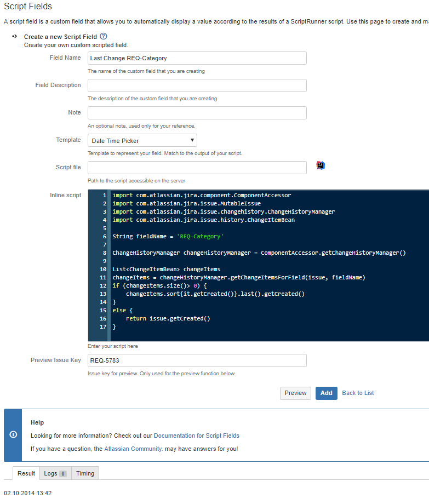Image resolution: width=429 pixels, height=504 pixels.
Task: Click the 'else {' code line
Action: coord(122,310)
